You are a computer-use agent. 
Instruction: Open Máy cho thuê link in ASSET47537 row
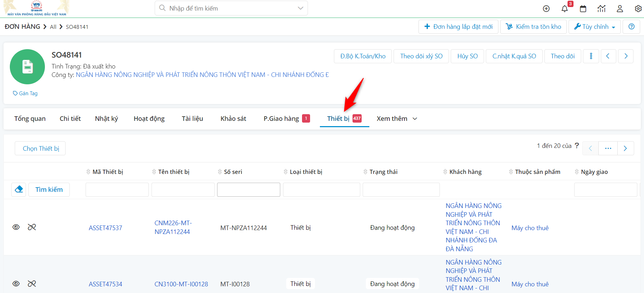tap(530, 228)
